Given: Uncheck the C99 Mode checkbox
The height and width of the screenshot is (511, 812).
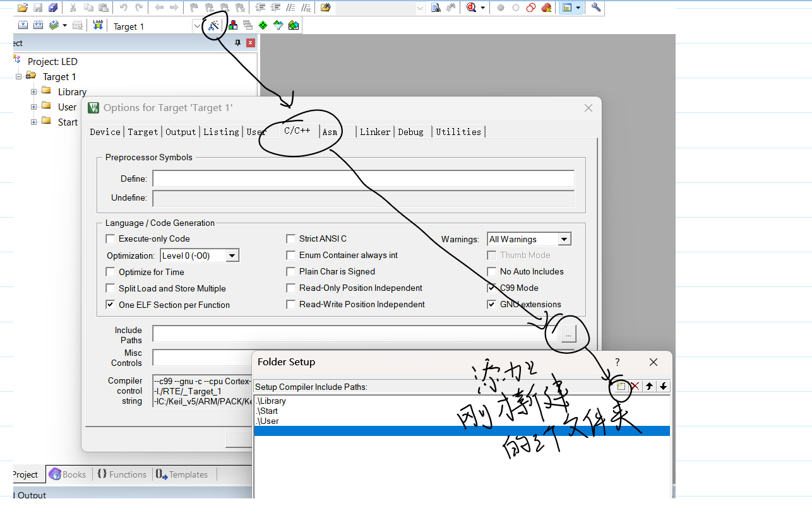Looking at the screenshot, I should (x=492, y=288).
